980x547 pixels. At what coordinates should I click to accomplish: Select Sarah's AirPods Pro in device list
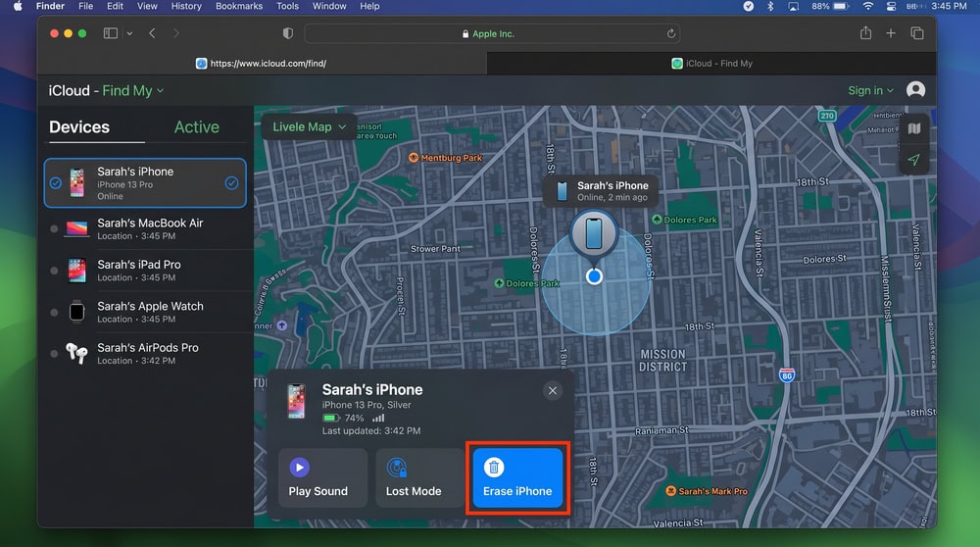[x=145, y=353]
